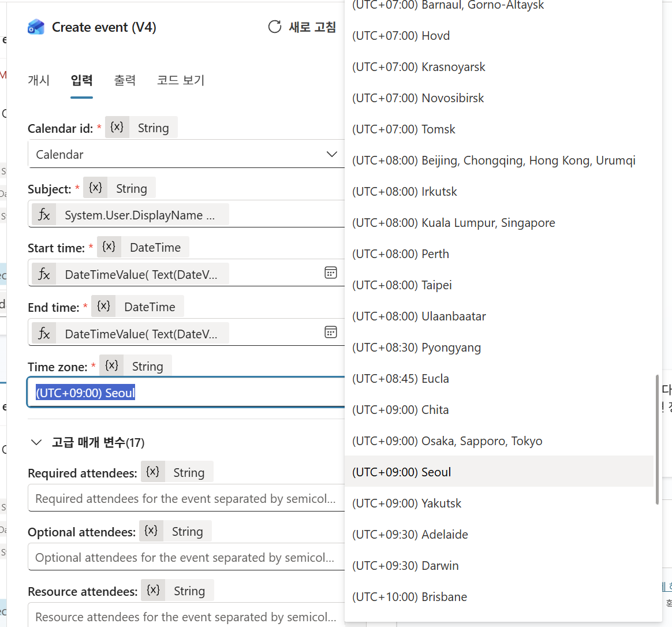Toggle variable {x} for Optional attendees
Screen dimensions: 672x627
(151, 531)
